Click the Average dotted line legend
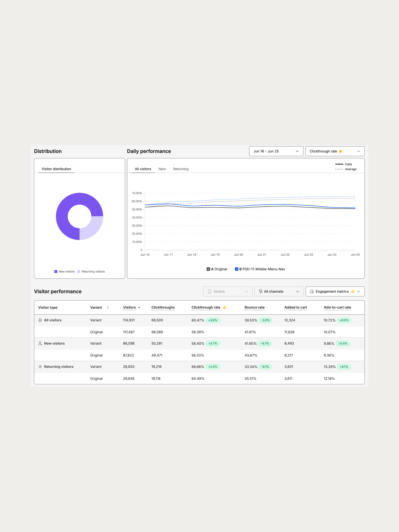This screenshot has width=399, height=532. 346,169
